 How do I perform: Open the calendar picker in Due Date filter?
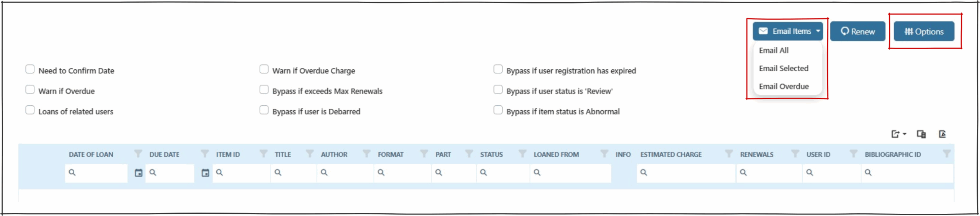click(x=205, y=173)
